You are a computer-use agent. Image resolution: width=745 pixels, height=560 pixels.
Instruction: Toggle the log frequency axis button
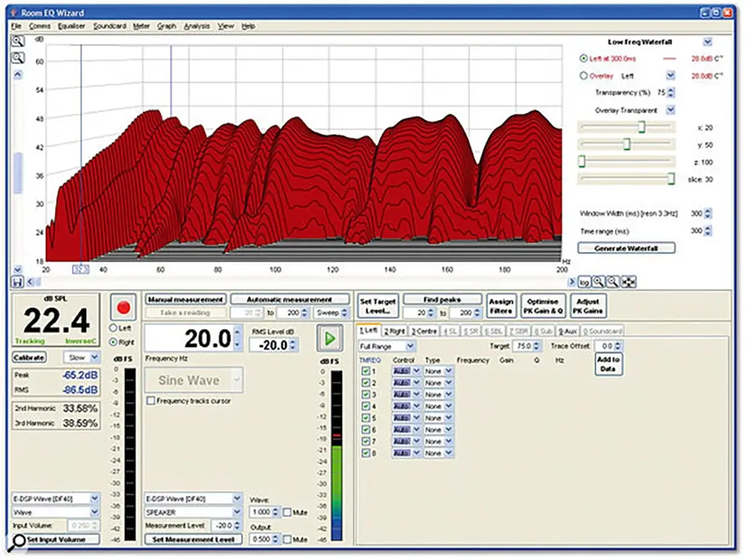coord(584,282)
